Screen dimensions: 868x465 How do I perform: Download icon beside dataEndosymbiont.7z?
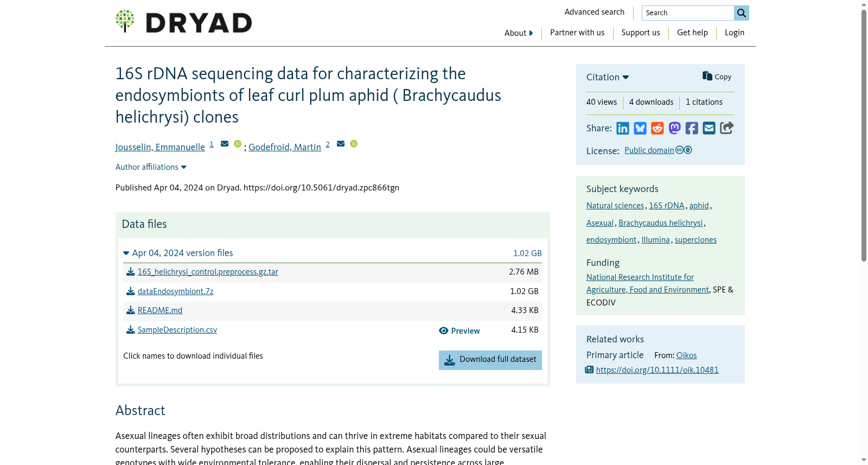[131, 291]
